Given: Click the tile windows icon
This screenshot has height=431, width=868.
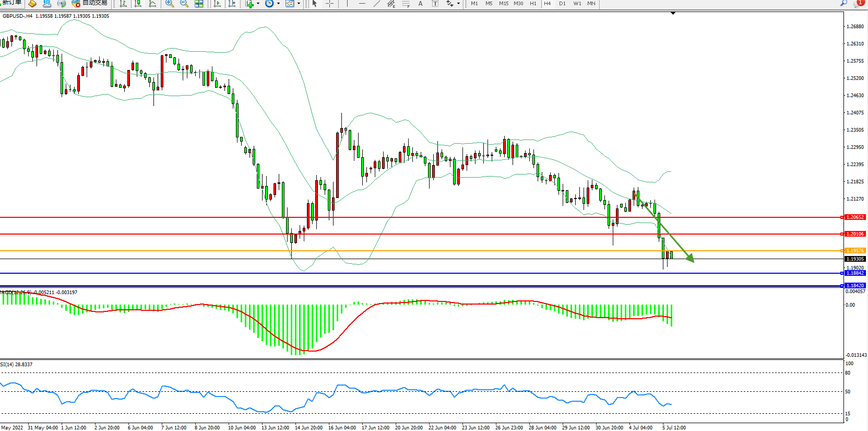Looking at the screenshot, I should 199,4.
